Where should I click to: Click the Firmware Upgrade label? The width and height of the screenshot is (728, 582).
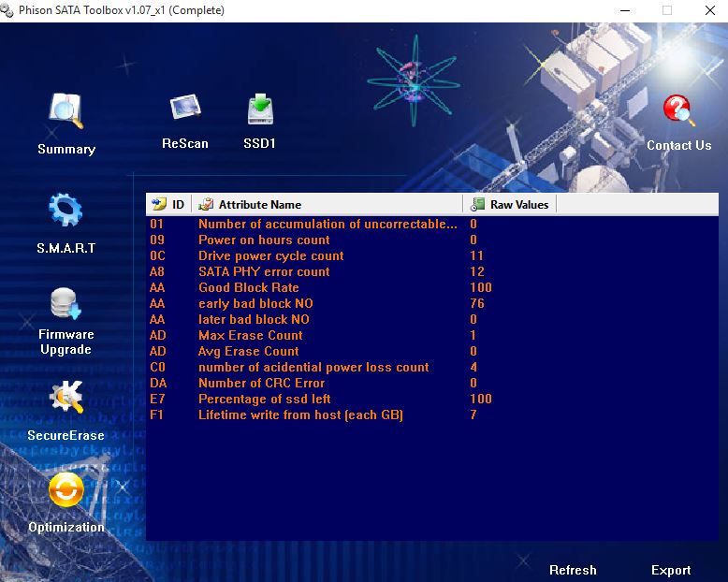coord(66,342)
